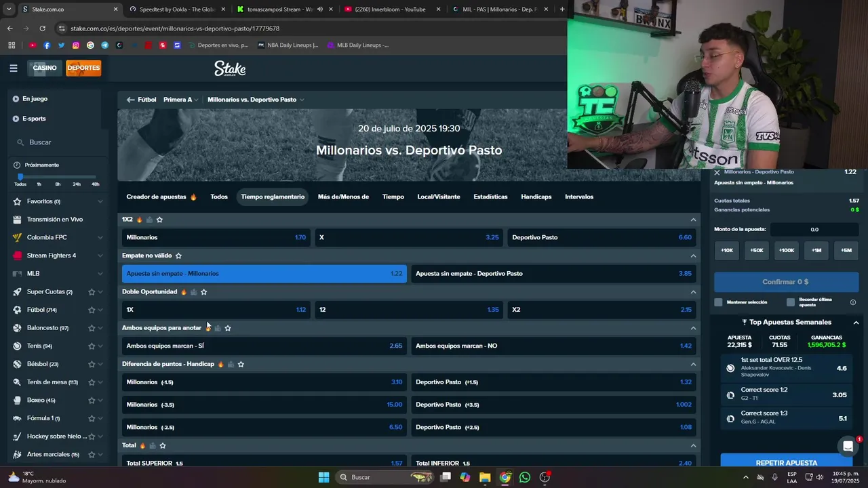This screenshot has height=488, width=868.
Task: Click the Stake logo in header
Action: click(230, 68)
